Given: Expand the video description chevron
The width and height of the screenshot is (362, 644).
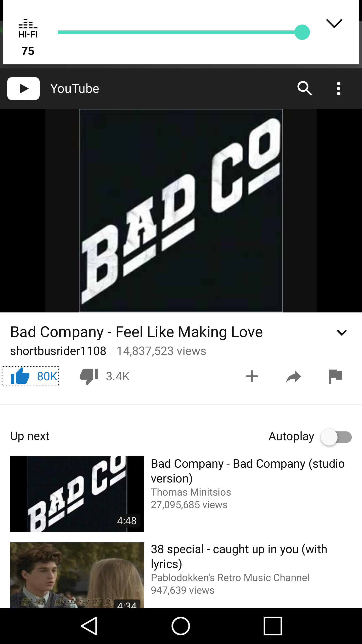Looking at the screenshot, I should click(342, 333).
